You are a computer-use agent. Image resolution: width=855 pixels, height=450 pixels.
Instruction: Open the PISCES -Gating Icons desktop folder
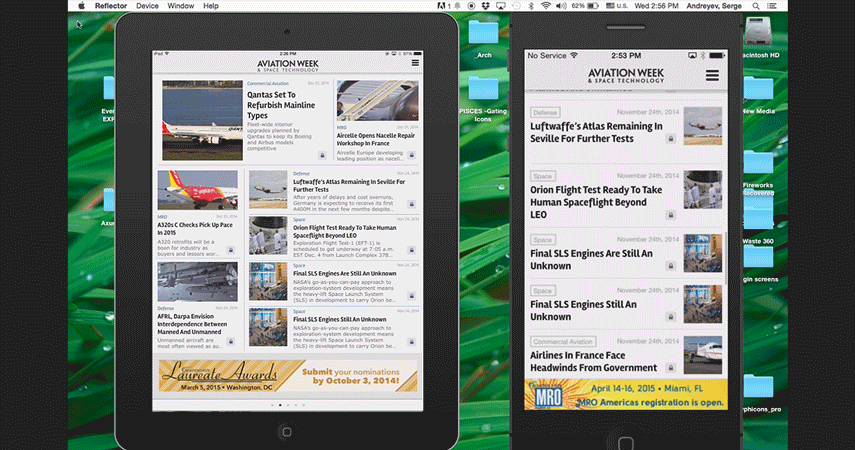click(483, 90)
